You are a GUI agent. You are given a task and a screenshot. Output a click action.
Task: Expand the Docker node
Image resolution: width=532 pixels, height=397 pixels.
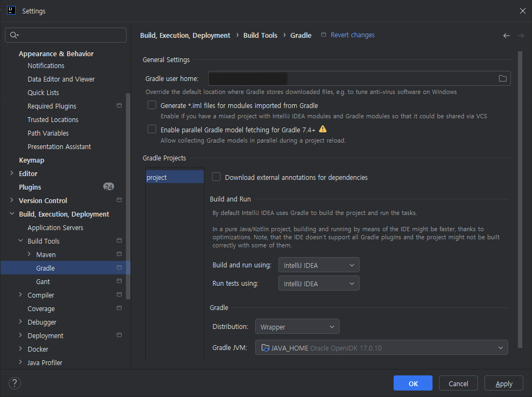21,348
